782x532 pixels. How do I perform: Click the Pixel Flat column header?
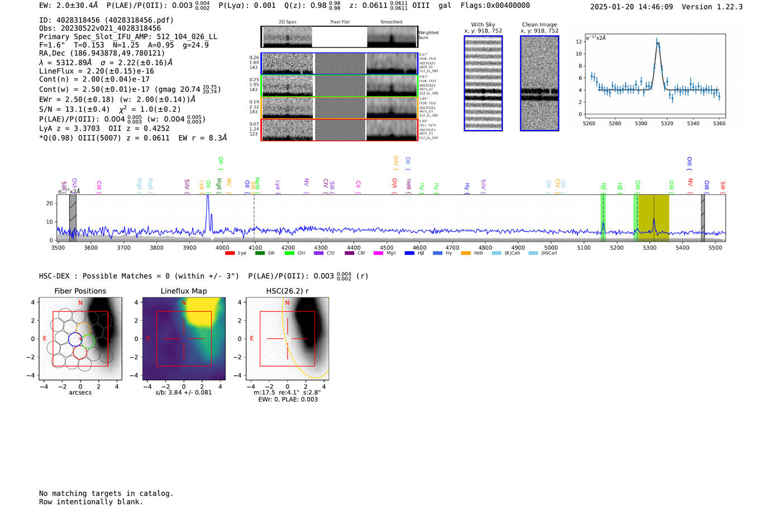(340, 22)
